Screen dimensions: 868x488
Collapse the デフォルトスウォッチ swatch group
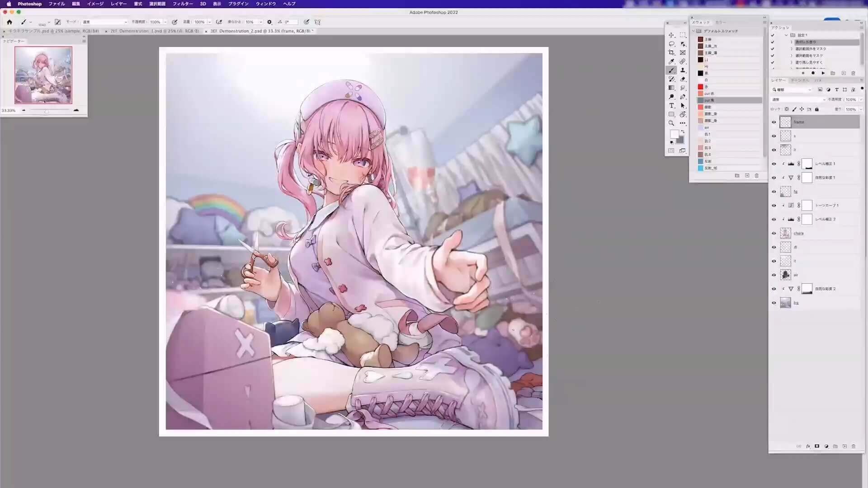click(693, 31)
